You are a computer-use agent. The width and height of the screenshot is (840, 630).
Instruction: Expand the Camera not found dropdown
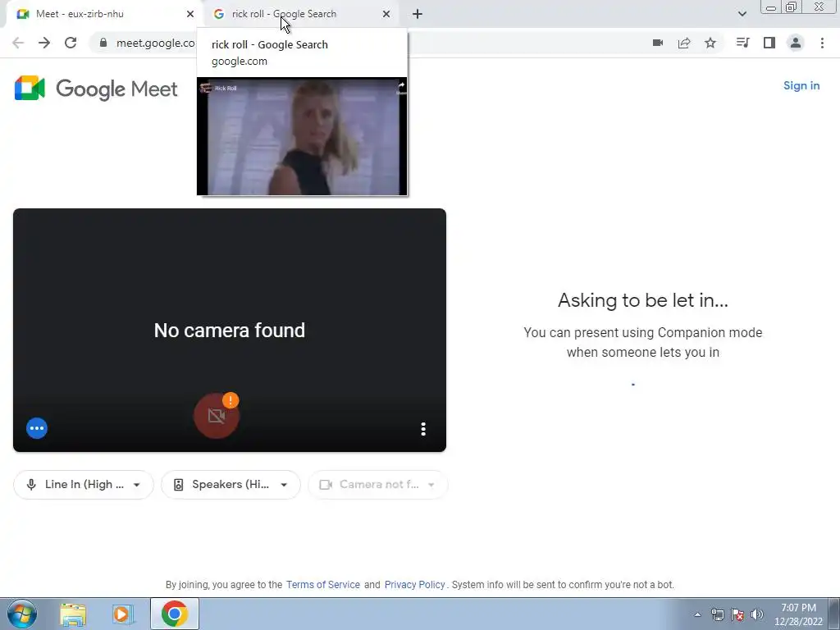[377, 485]
